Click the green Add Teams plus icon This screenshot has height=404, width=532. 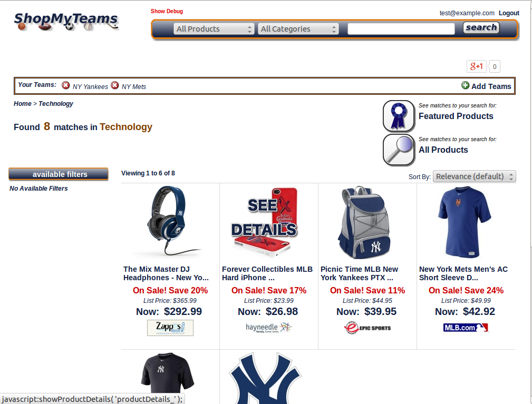(465, 85)
